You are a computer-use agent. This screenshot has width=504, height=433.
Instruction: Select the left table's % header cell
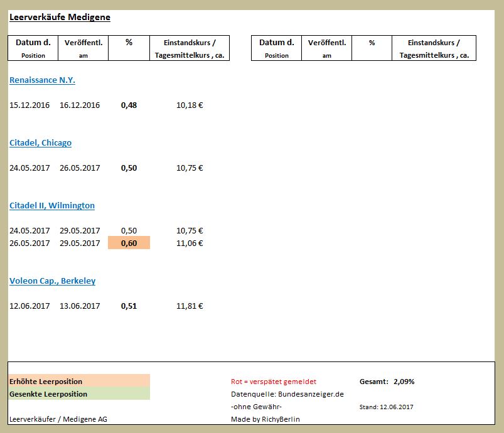(x=129, y=48)
